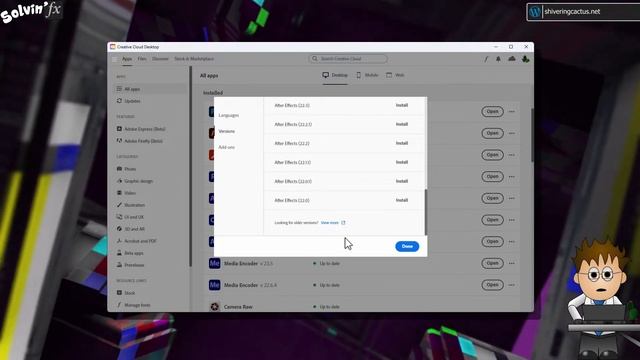Click the Media Encoder v23.5 app icon

click(x=215, y=263)
